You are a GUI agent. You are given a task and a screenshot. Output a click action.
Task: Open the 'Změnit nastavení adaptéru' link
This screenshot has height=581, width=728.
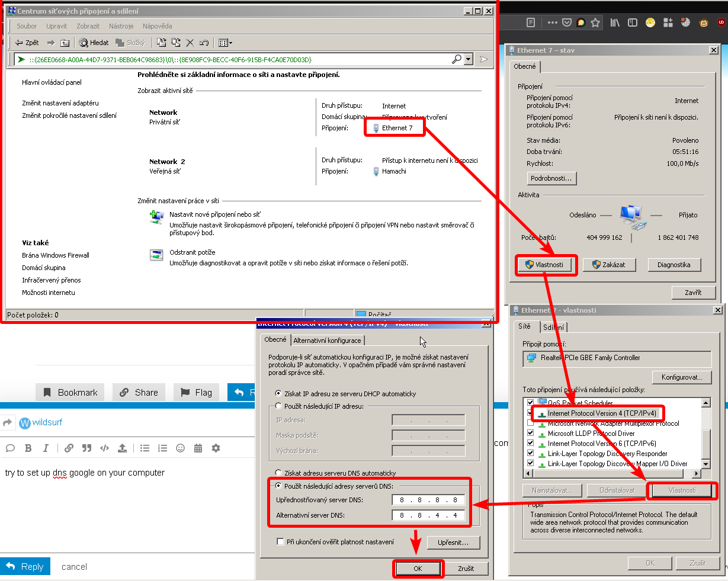click(60, 103)
